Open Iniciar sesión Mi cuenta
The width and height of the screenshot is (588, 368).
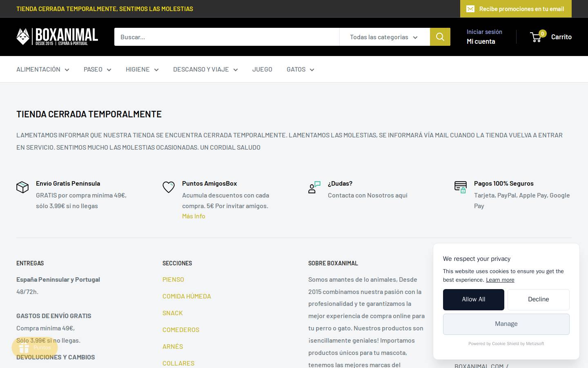(484, 37)
